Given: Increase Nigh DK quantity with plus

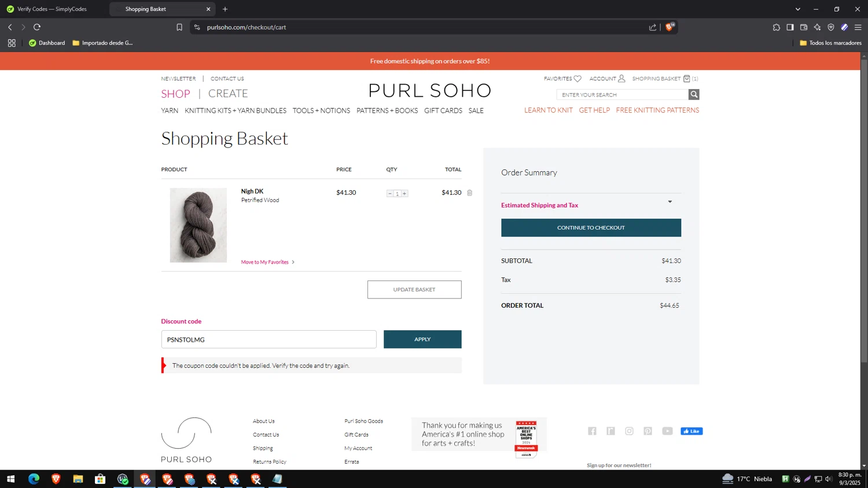Looking at the screenshot, I should pyautogui.click(x=404, y=193).
